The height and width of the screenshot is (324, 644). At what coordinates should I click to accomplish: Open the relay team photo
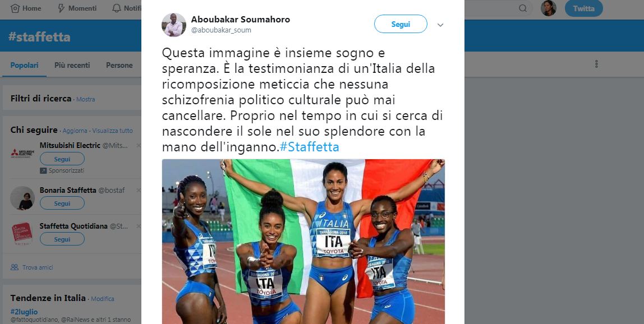(x=303, y=242)
